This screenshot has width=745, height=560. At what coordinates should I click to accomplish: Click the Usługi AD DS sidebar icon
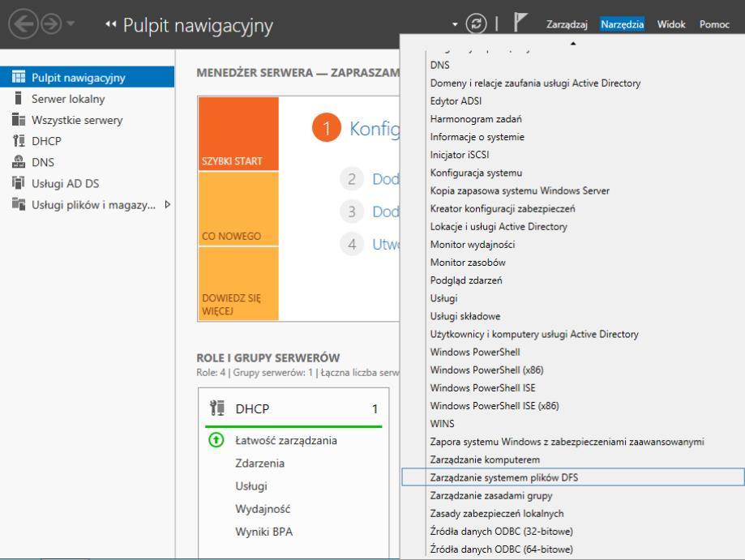(19, 183)
